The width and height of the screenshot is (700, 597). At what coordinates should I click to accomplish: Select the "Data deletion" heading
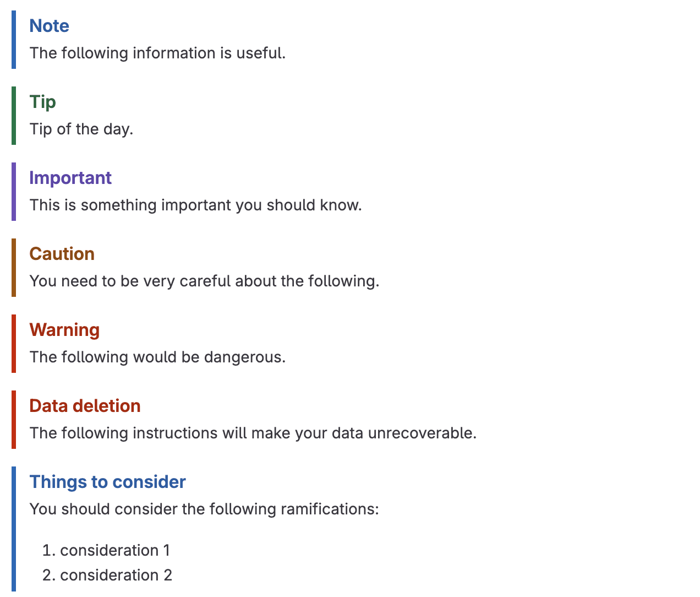tap(85, 406)
